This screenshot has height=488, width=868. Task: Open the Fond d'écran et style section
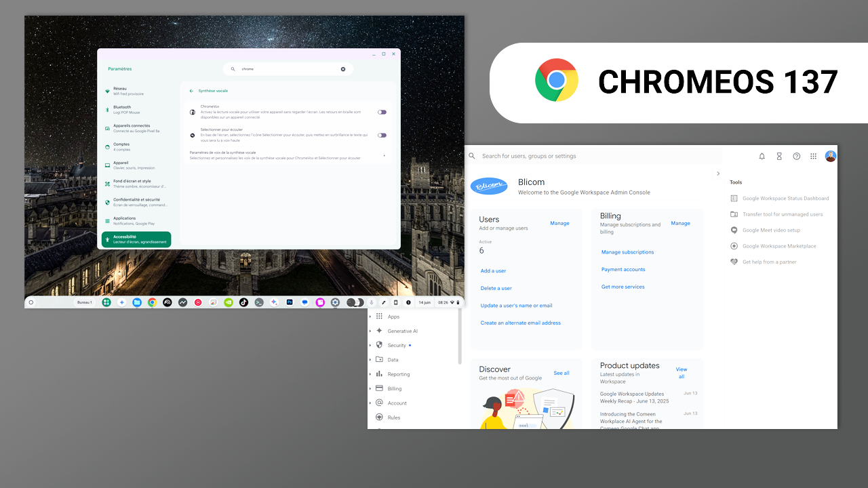[x=136, y=184]
